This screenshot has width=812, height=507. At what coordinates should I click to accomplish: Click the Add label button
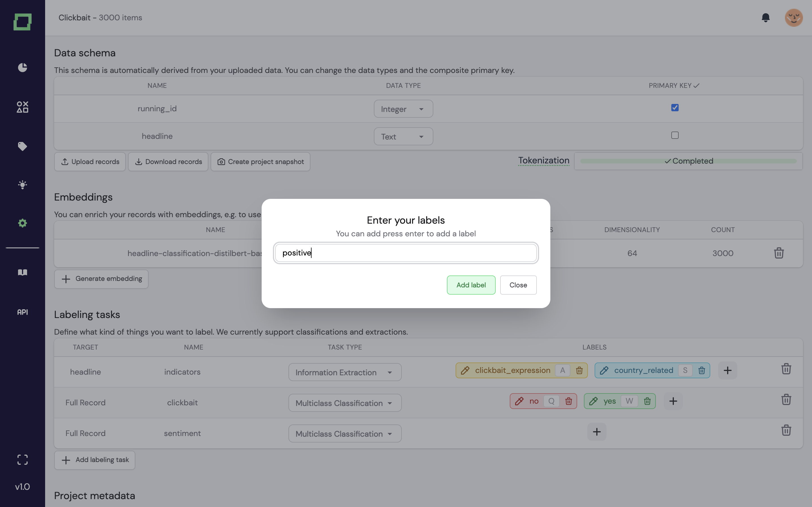point(471,285)
